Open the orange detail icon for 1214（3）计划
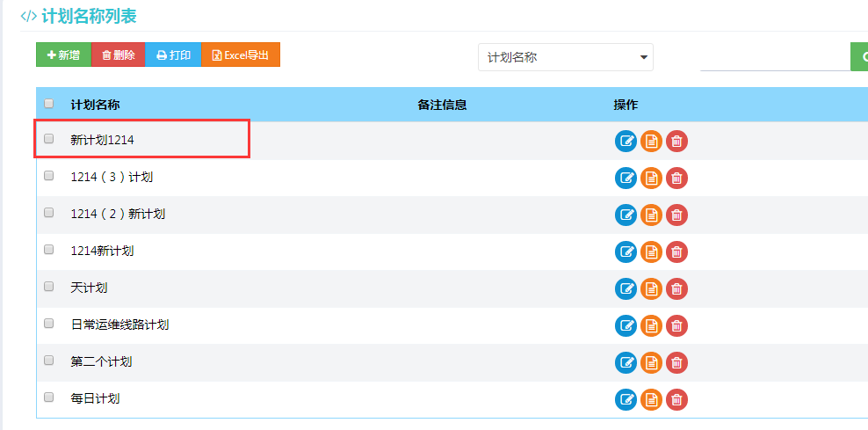Image resolution: width=868 pixels, height=430 pixels. 651,179
